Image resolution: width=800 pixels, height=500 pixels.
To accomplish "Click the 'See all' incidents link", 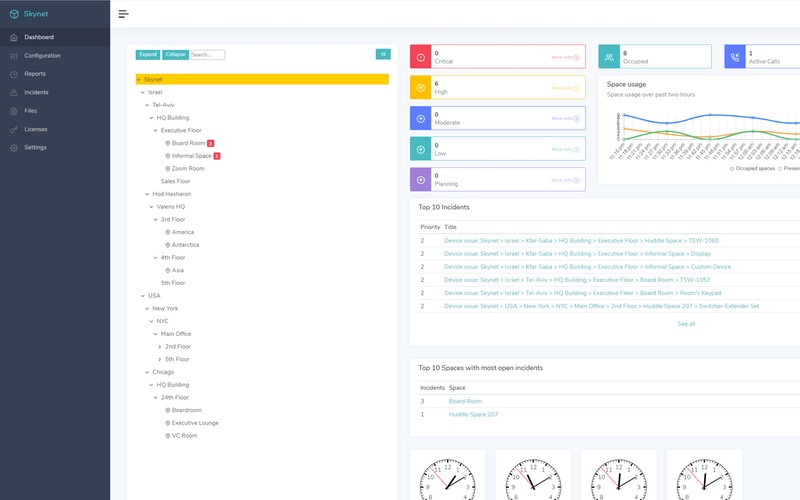I will (x=686, y=324).
